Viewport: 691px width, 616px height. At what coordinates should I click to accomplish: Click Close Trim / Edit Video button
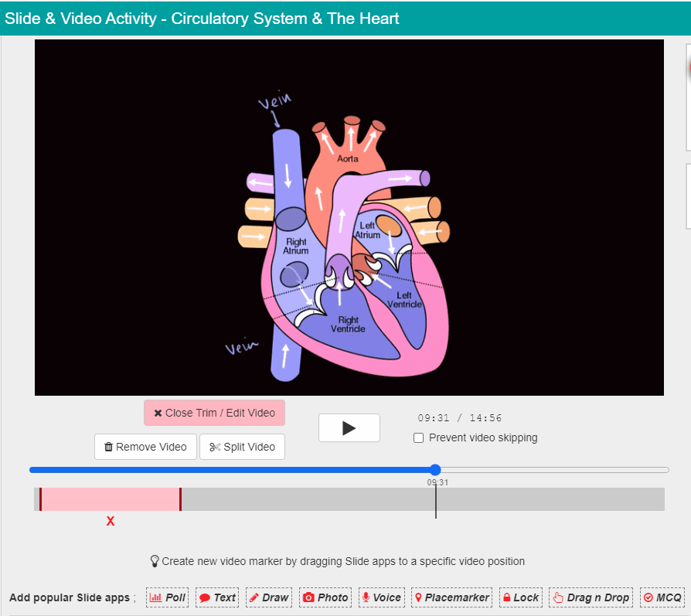pyautogui.click(x=214, y=413)
